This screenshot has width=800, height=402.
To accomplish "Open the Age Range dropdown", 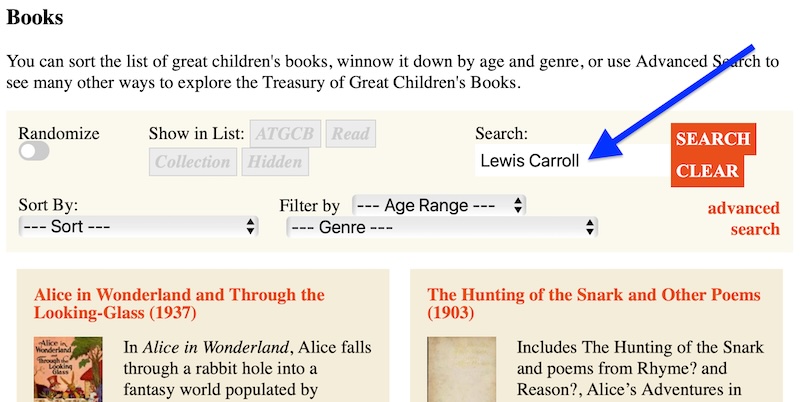I will pos(439,205).
